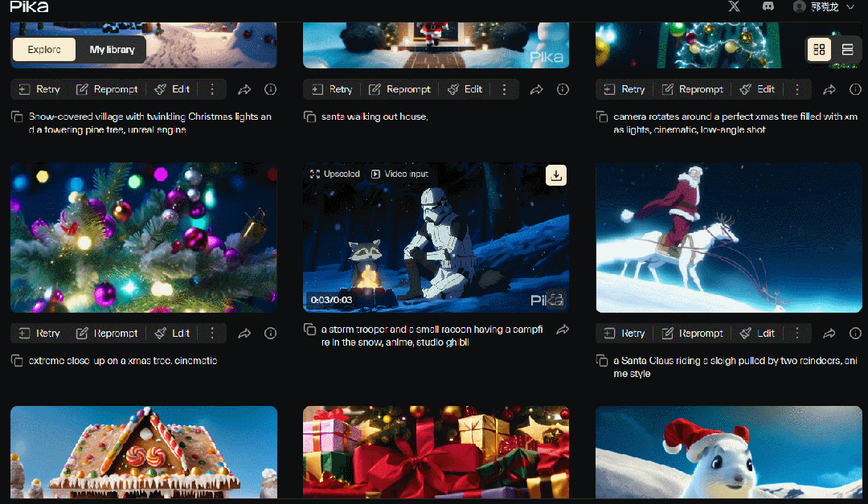Image resolution: width=868 pixels, height=504 pixels.
Task: Open the white creature in Santa hat thumbnail
Action: tap(728, 452)
